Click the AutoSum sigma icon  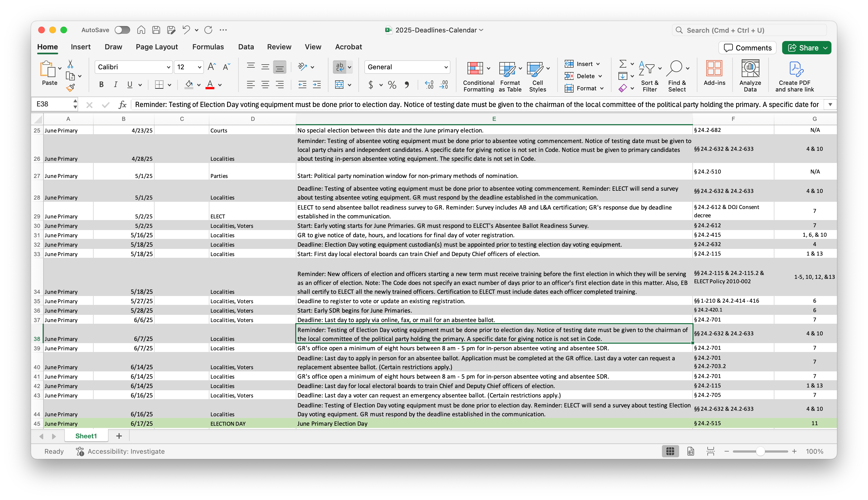(x=623, y=64)
